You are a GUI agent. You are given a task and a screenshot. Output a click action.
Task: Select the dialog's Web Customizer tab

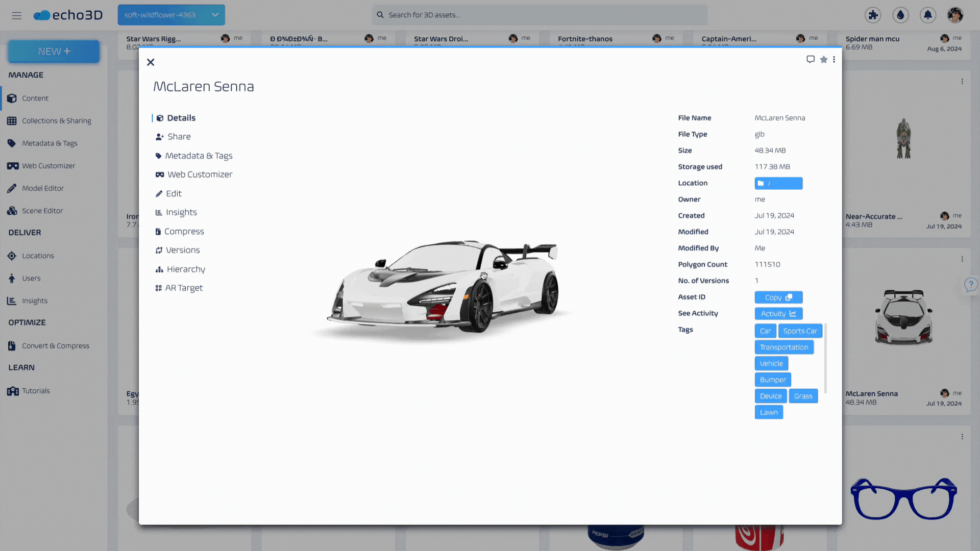pos(194,174)
